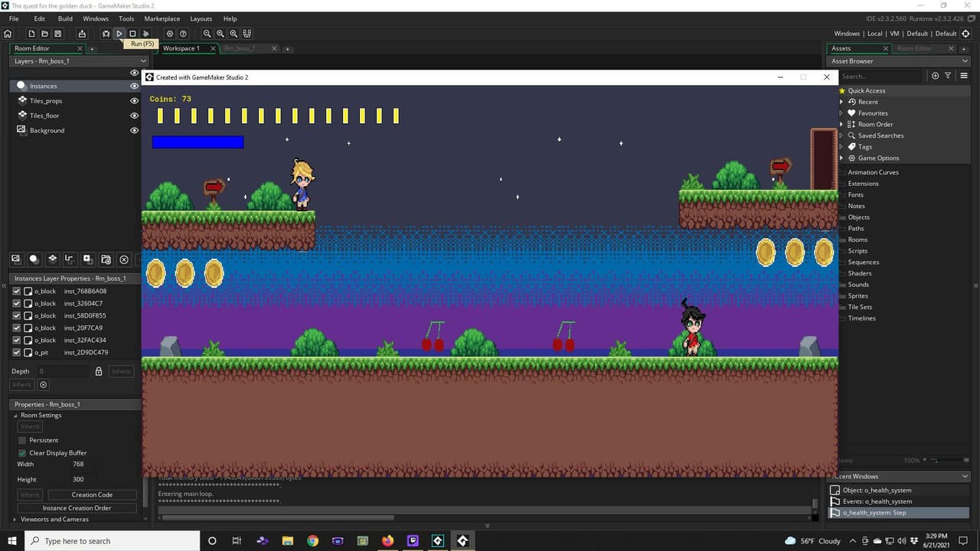Open the Layouts menu
The width and height of the screenshot is (980, 551).
tap(201, 18)
